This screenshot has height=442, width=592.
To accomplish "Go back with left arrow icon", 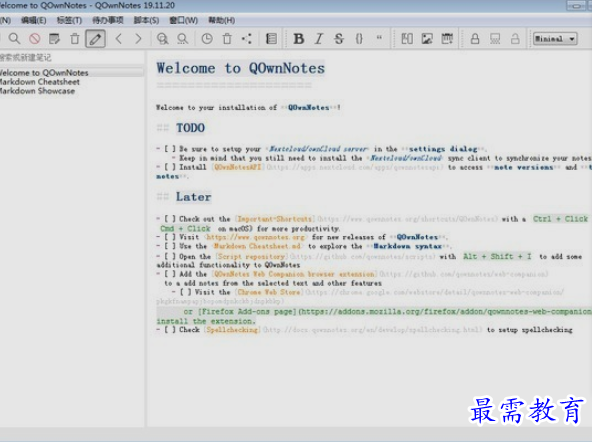I will coord(119,39).
